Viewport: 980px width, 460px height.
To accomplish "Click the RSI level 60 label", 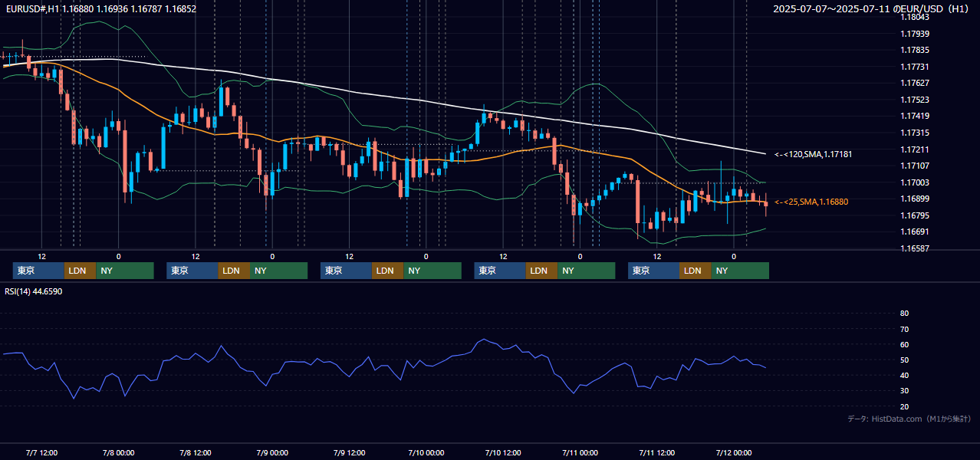I will point(904,344).
